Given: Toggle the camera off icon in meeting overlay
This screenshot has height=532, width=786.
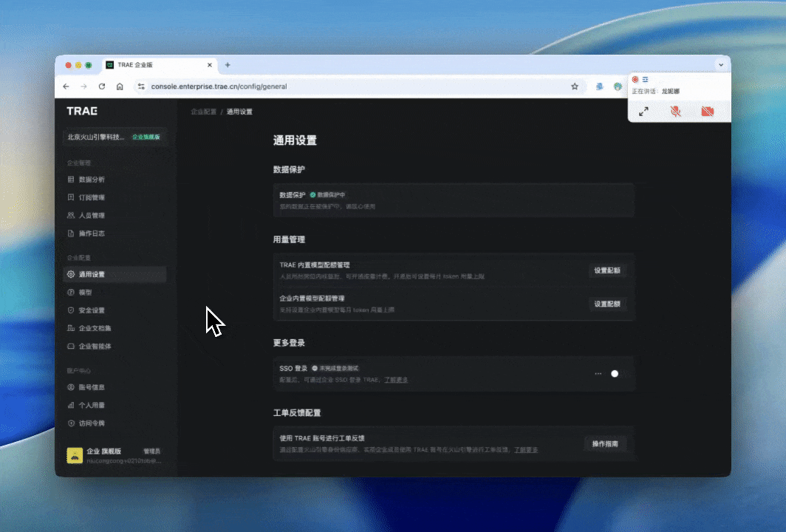Looking at the screenshot, I should [707, 112].
